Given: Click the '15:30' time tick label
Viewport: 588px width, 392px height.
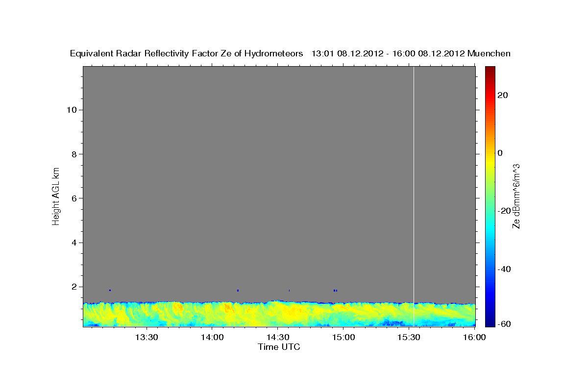Looking at the screenshot, I should tap(409, 337).
